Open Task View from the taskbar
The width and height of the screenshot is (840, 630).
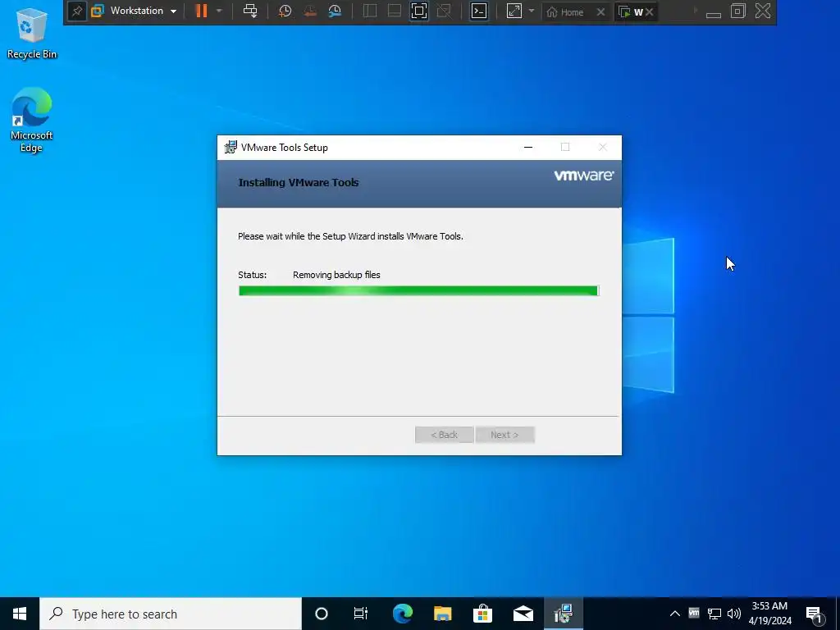(361, 614)
